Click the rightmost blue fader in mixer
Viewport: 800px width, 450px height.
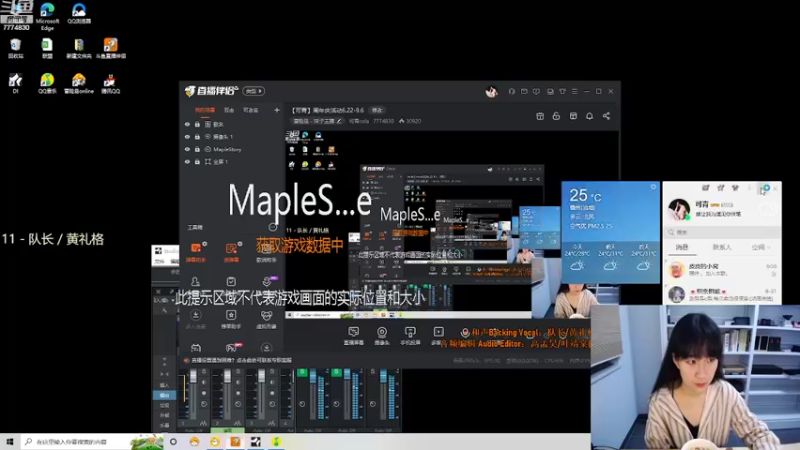click(383, 378)
